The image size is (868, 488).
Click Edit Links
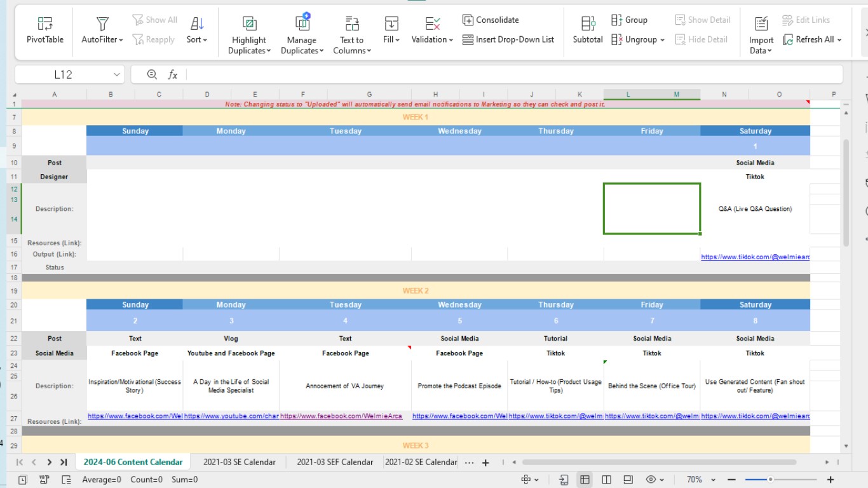[x=806, y=20]
